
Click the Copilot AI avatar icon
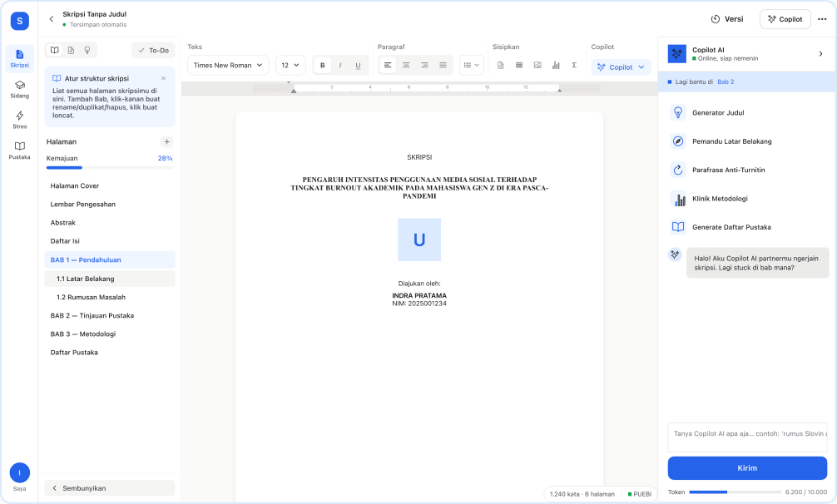coord(677,54)
